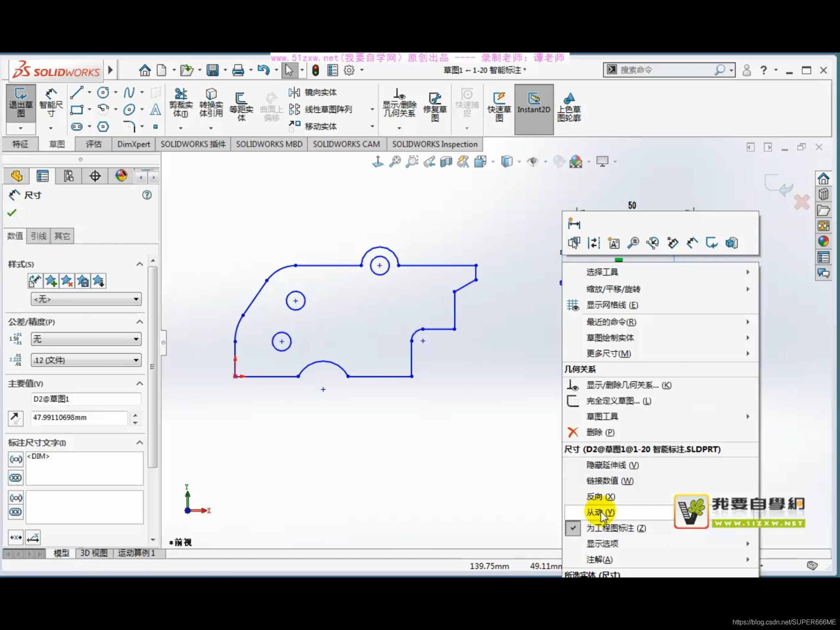The image size is (840, 630).
Task: Click the DisplayManager color ball tab
Action: [x=121, y=176]
